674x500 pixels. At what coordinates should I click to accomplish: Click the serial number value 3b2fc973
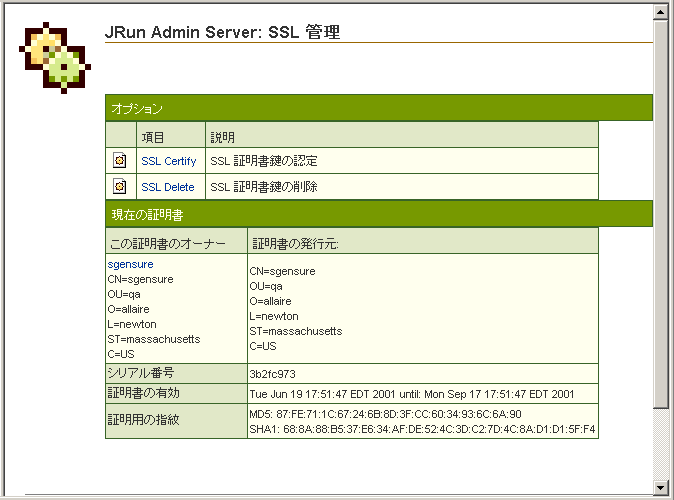273,374
